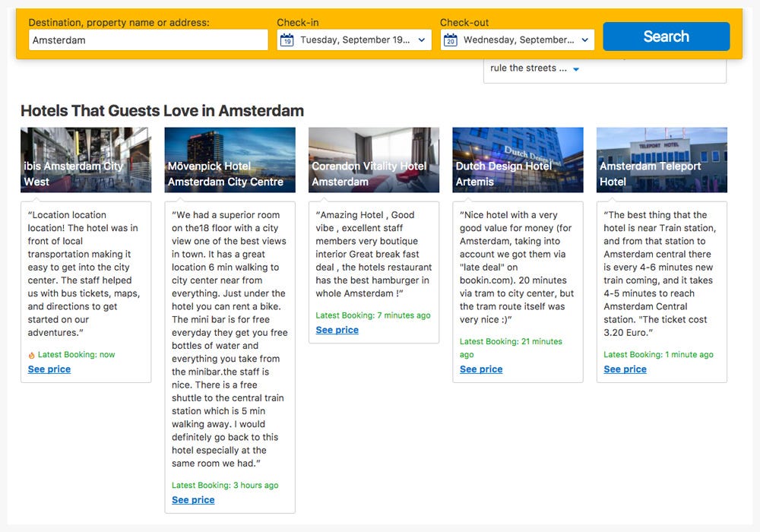The width and height of the screenshot is (760, 532).
Task: Click the flame icon beside Latest Booking: now
Action: point(31,355)
